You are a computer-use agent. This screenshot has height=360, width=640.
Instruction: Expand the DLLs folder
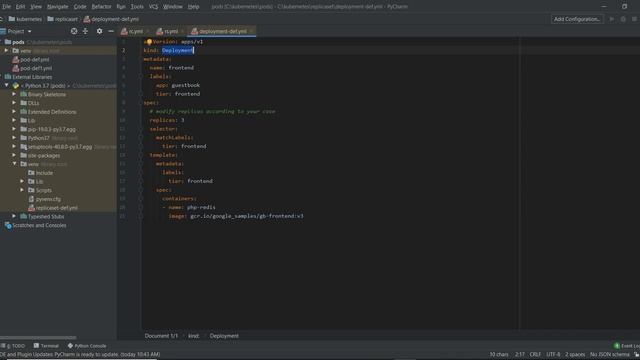pyautogui.click(x=14, y=103)
